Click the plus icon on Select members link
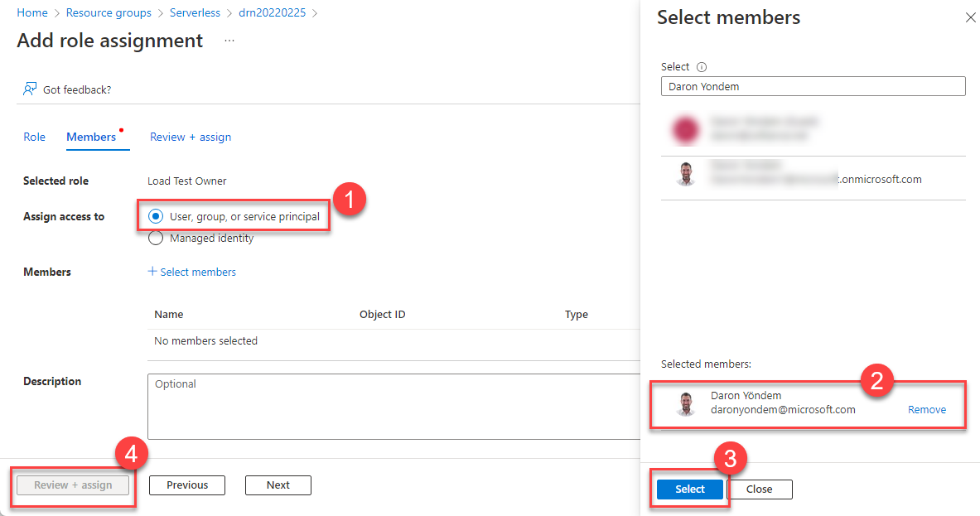This screenshot has height=516, width=980. pos(152,272)
